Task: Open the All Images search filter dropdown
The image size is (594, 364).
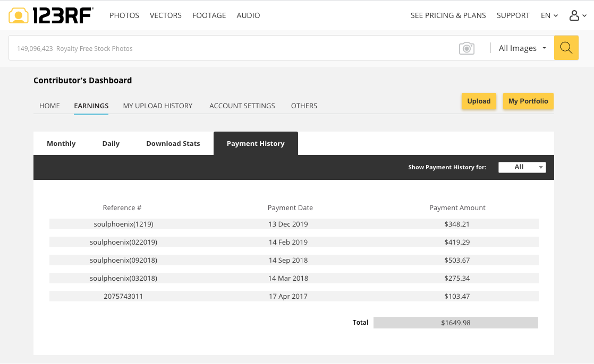Action: (522, 48)
